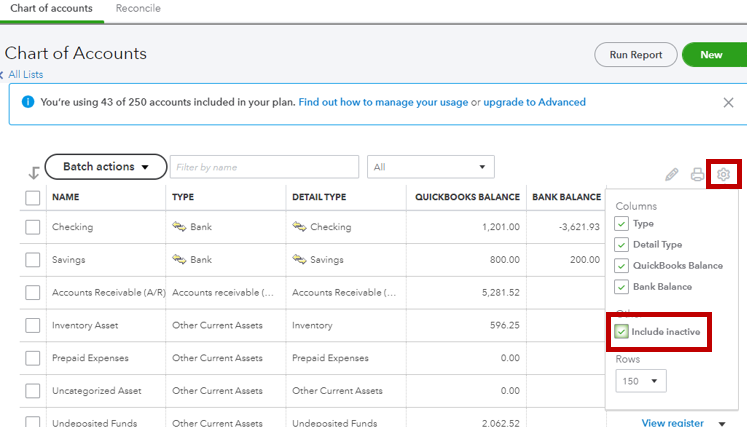Check the Prepaid Expenses row checkbox
The width and height of the screenshot is (747, 427).
tap(32, 358)
